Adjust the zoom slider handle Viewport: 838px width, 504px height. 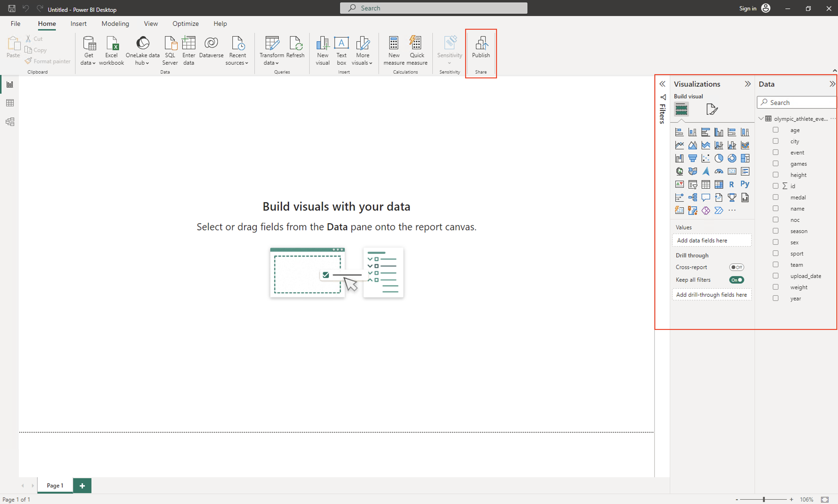click(764, 500)
